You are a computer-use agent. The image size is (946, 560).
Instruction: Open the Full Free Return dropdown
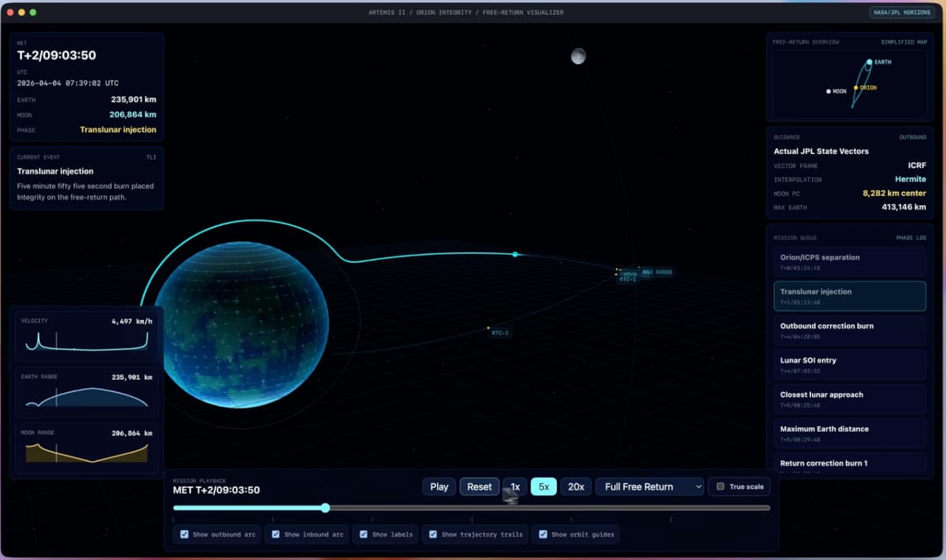(650, 486)
